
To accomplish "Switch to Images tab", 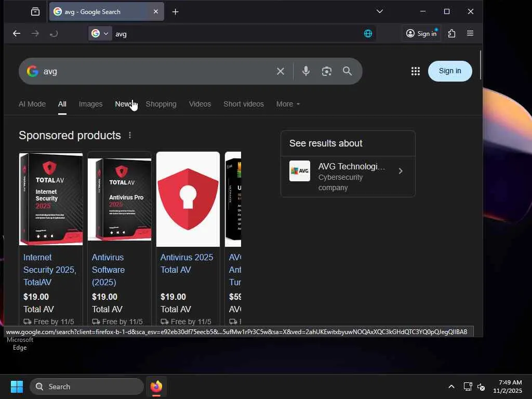I will pos(90,104).
